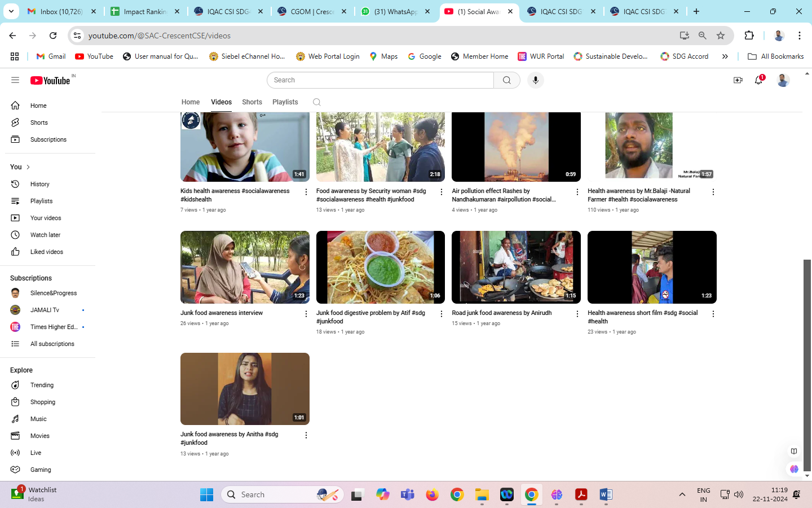Screen dimensions: 812x508
Task: Open Road junk food awareness by Anirudh title
Action: click(x=501, y=313)
